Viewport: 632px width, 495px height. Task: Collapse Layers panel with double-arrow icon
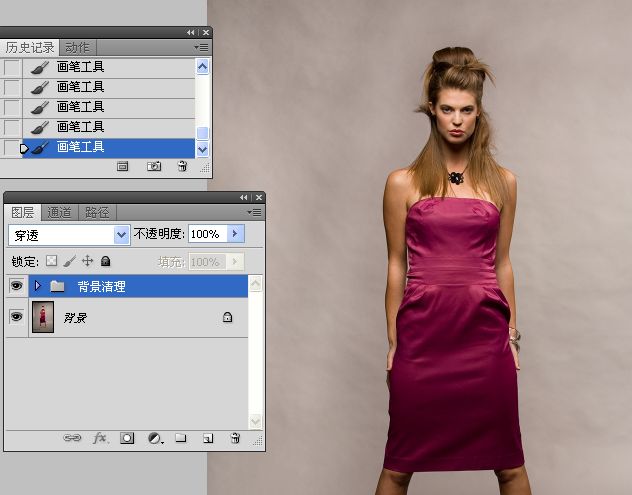[x=243, y=198]
